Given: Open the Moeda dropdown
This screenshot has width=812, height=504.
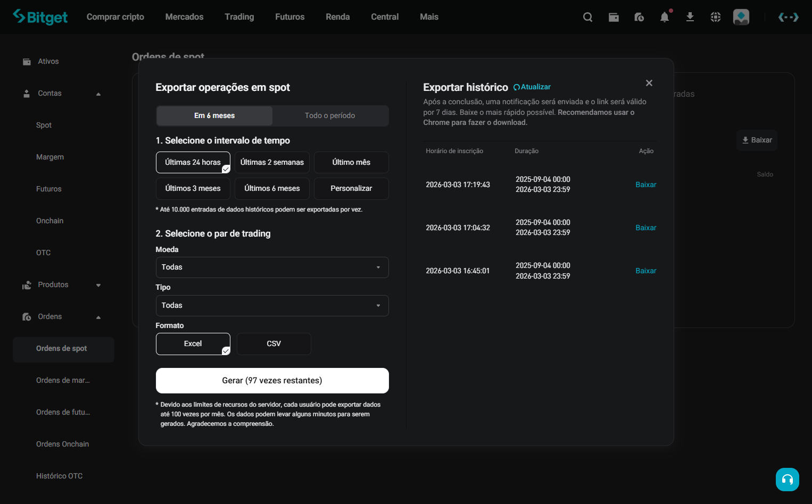Looking at the screenshot, I should click(x=272, y=267).
